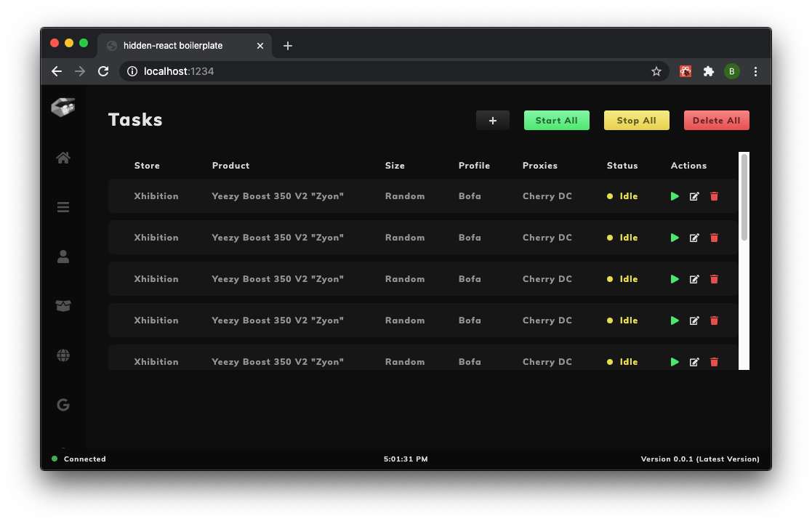Screen dimensions: 812x524
Task: Open the box icon in the sidebar
Action: tap(63, 305)
